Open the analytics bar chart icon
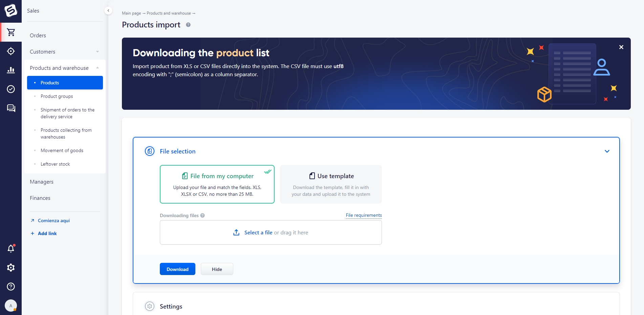Screen dimensions: 644x315 (x=11, y=70)
